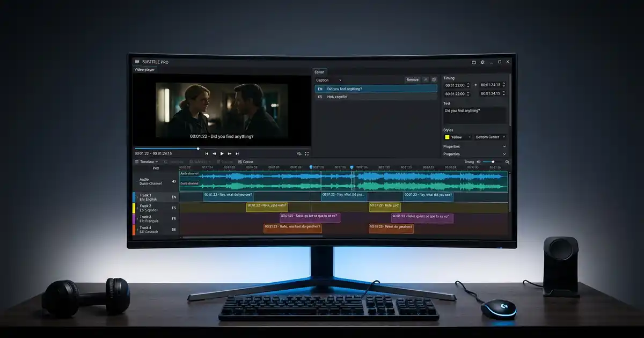This screenshot has height=338, width=644.
Task: Click the Yellow color swatch under Styles
Action: coord(447,137)
